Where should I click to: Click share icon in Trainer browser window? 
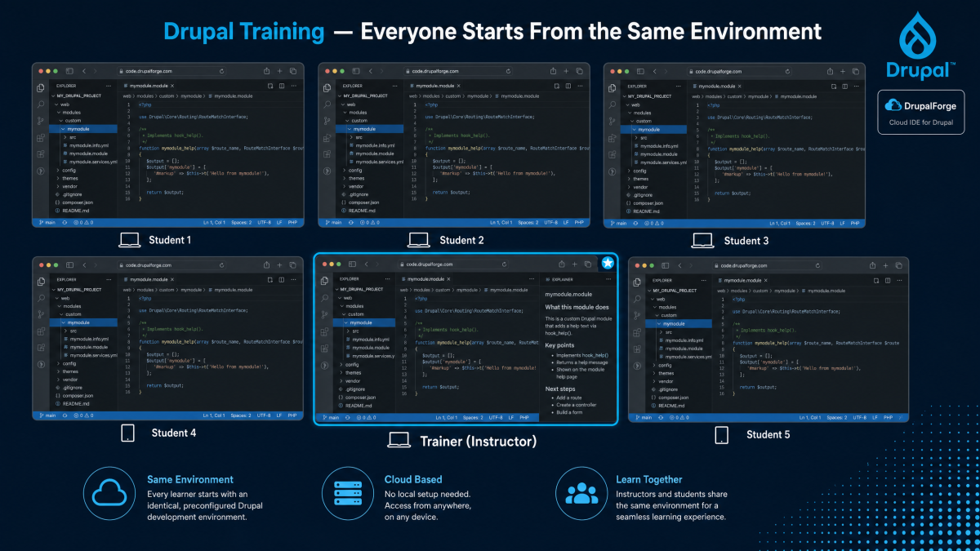click(563, 264)
